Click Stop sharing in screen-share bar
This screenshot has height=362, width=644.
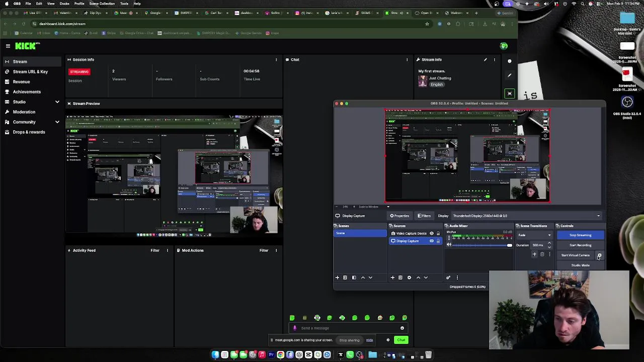click(x=349, y=340)
